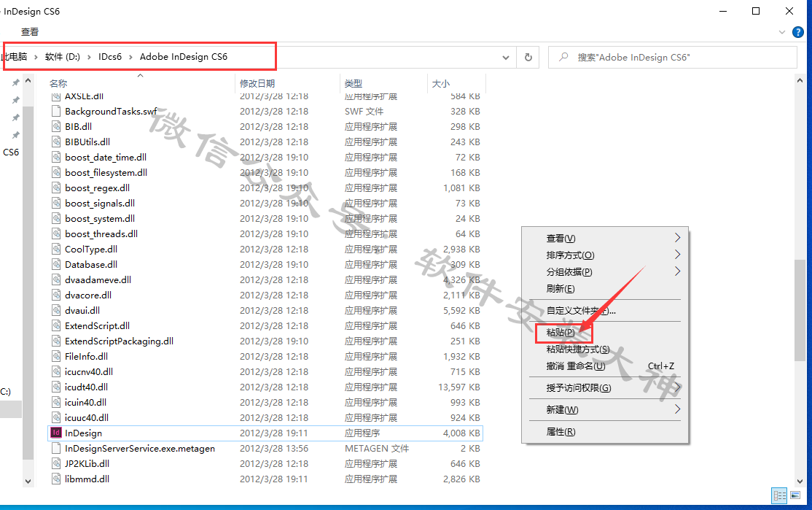This screenshot has width=812, height=510.
Task: Click the METAGEN 文件 type cell
Action: [377, 448]
